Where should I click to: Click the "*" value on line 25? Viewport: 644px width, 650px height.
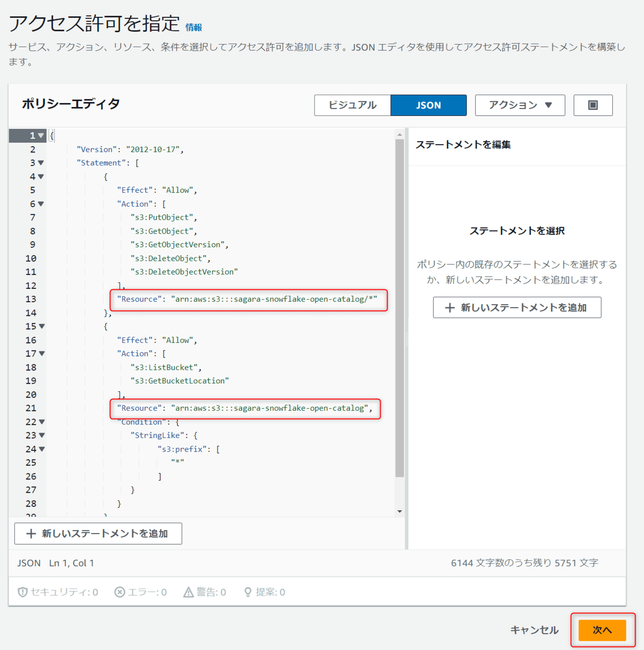tap(177, 462)
